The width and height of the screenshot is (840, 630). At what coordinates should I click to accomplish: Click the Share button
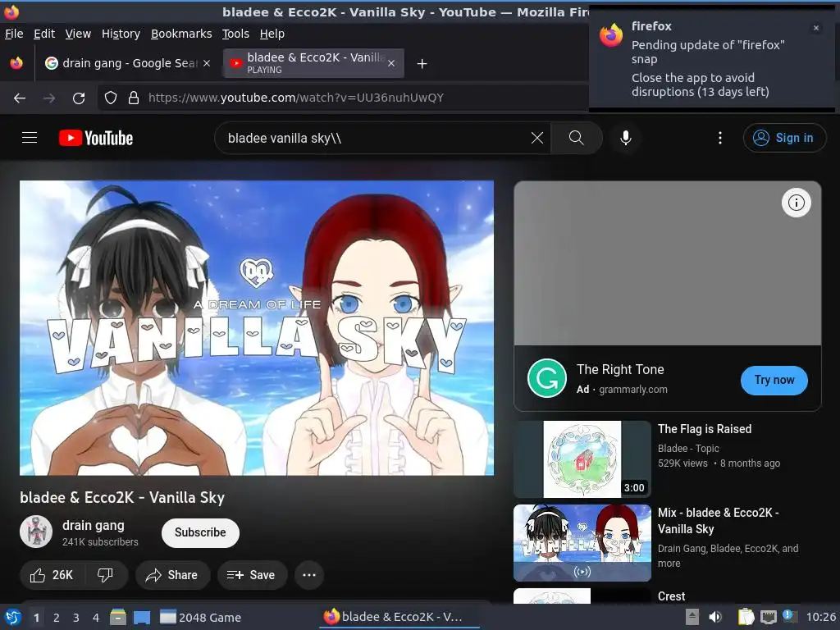tap(172, 575)
